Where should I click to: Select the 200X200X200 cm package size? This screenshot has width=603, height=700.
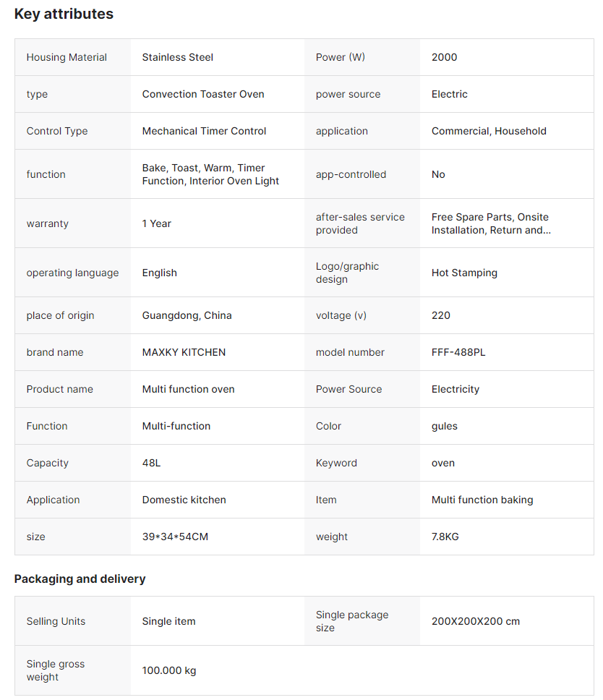click(x=475, y=621)
